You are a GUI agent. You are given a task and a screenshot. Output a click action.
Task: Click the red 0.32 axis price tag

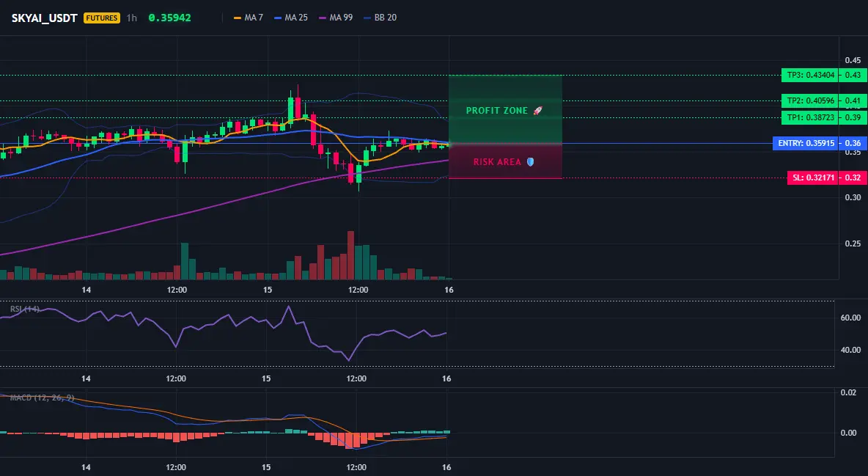click(x=853, y=178)
